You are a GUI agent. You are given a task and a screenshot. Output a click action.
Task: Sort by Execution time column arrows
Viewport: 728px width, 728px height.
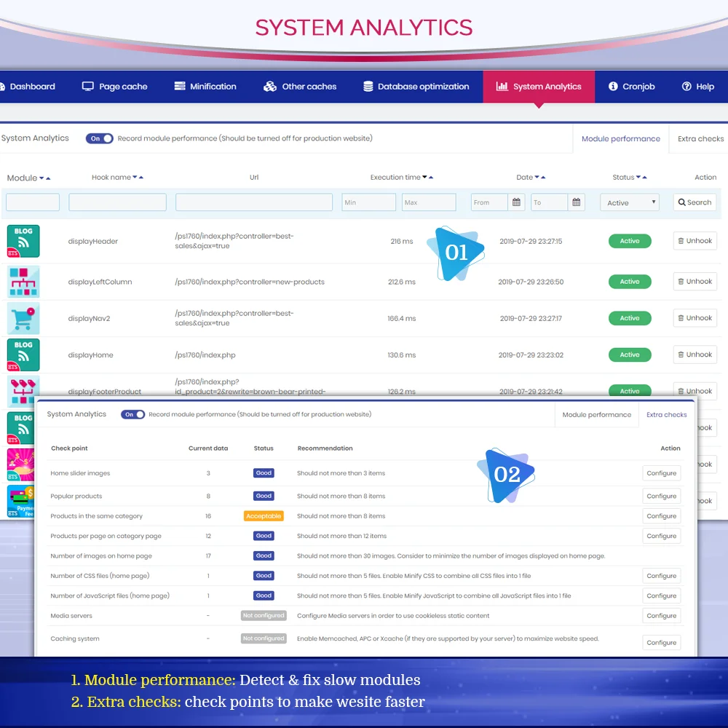tap(428, 178)
